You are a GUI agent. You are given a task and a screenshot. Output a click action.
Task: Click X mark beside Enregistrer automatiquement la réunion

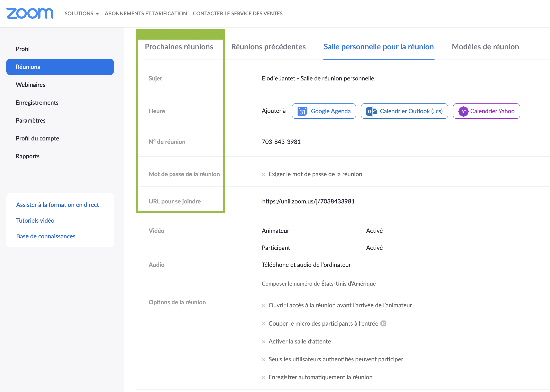[263, 378]
